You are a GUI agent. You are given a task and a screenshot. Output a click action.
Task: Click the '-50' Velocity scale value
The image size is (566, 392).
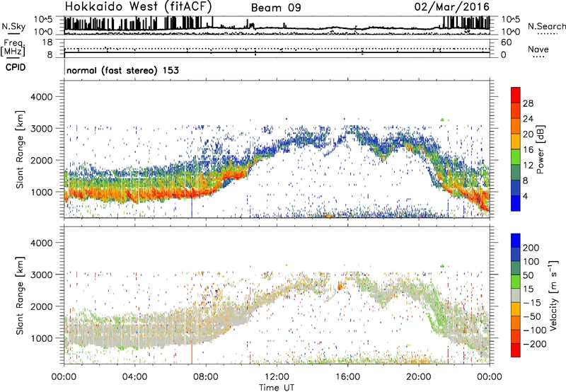tap(532, 316)
